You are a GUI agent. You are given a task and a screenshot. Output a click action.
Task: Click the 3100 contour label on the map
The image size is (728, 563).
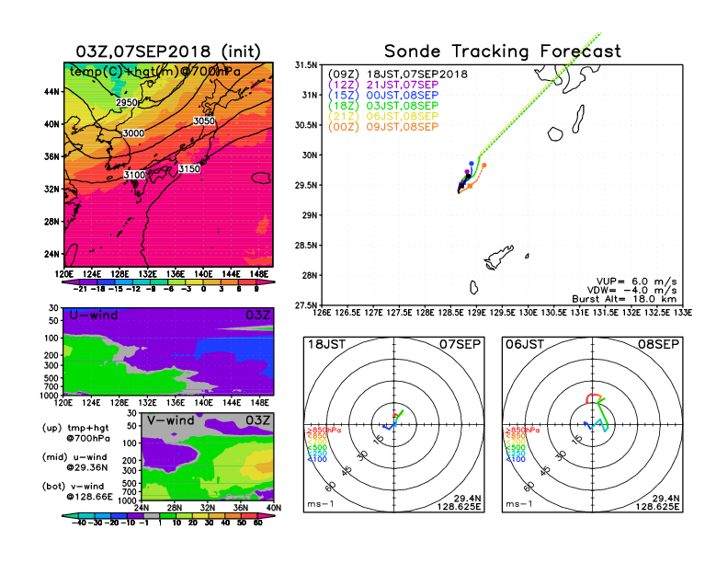pyautogui.click(x=134, y=175)
